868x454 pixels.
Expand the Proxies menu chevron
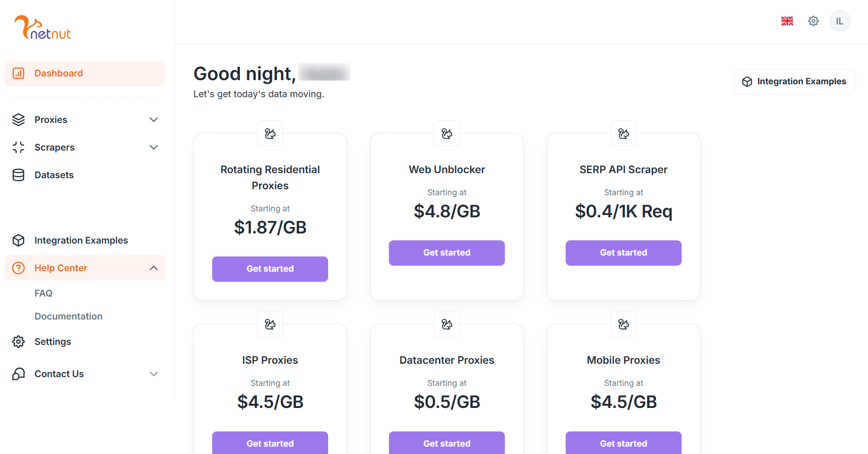point(154,120)
